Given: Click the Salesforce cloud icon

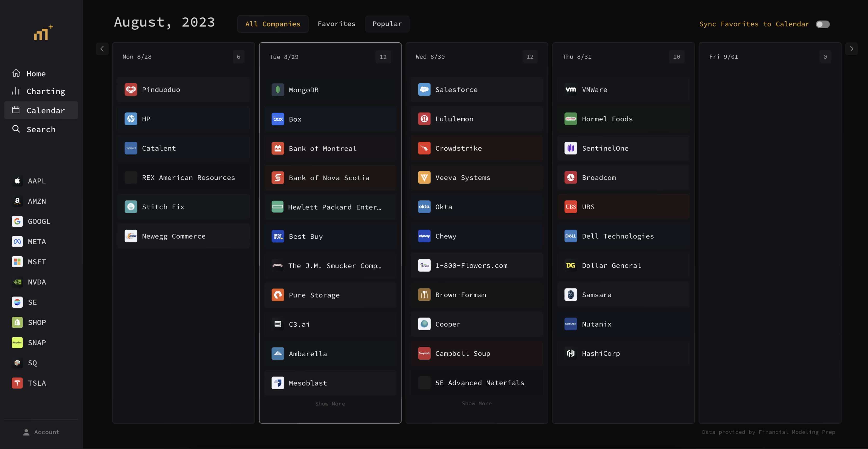Looking at the screenshot, I should pos(424,90).
